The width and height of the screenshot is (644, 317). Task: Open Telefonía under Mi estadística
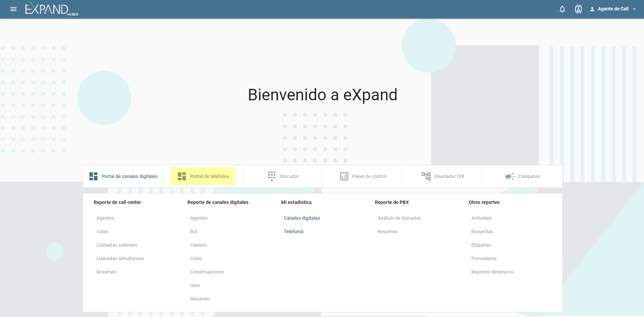[x=294, y=232]
